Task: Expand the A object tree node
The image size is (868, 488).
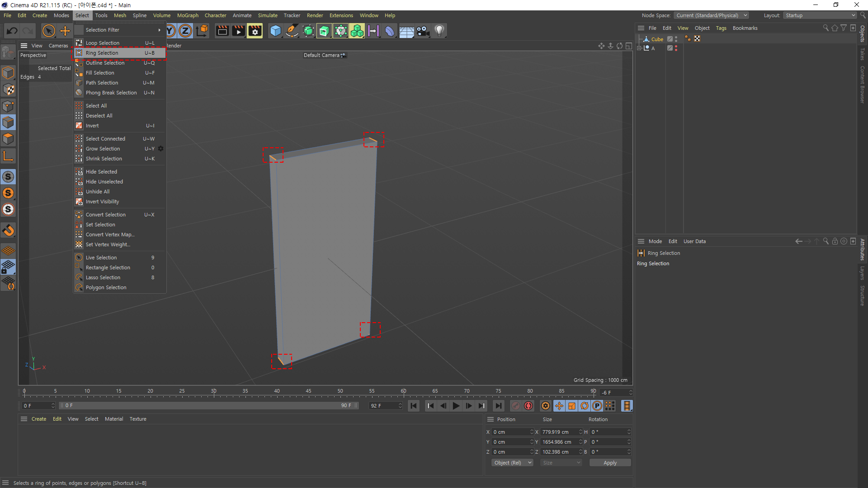Action: pos(639,48)
